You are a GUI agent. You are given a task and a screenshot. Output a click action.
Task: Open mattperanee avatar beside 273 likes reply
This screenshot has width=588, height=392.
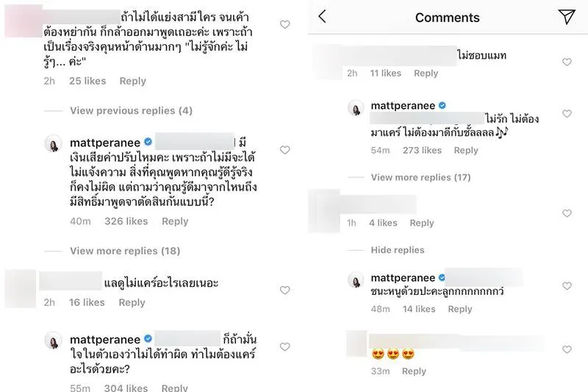356,108
